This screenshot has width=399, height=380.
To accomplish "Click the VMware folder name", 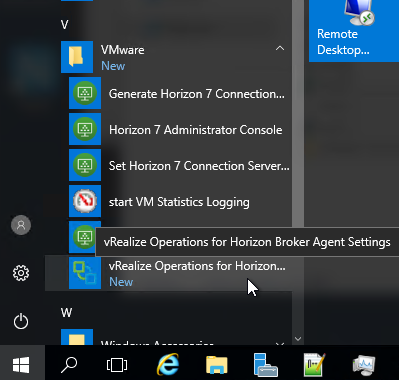I will (123, 50).
